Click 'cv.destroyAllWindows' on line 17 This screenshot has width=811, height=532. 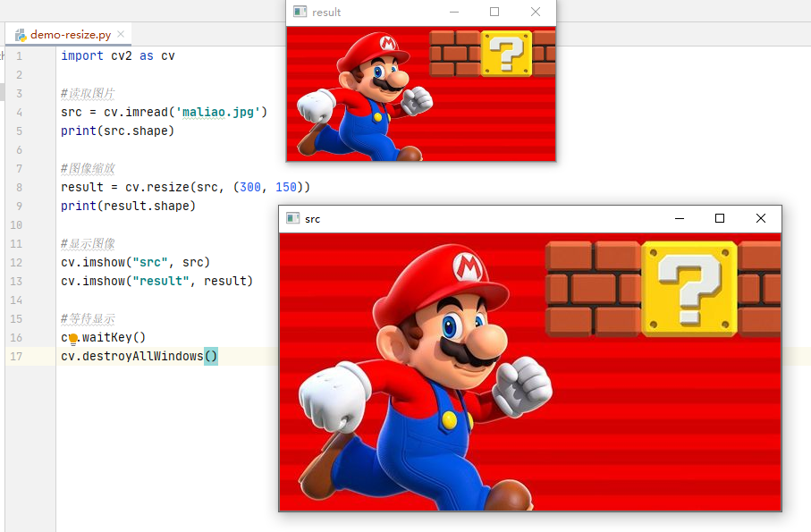(x=132, y=356)
